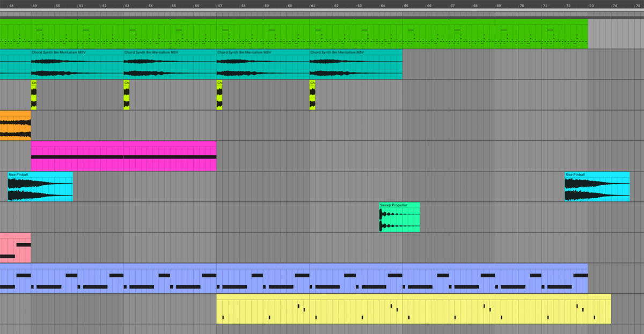Click bar 74 in the timeline ruler
This screenshot has width=644, height=334.
click(614, 5)
